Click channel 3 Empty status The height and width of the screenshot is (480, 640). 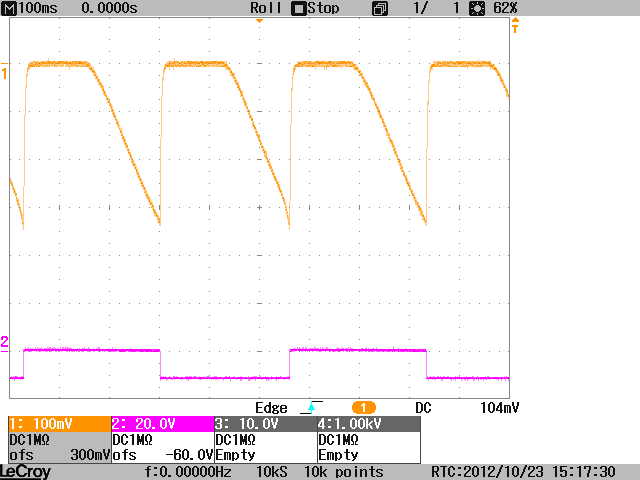236,455
